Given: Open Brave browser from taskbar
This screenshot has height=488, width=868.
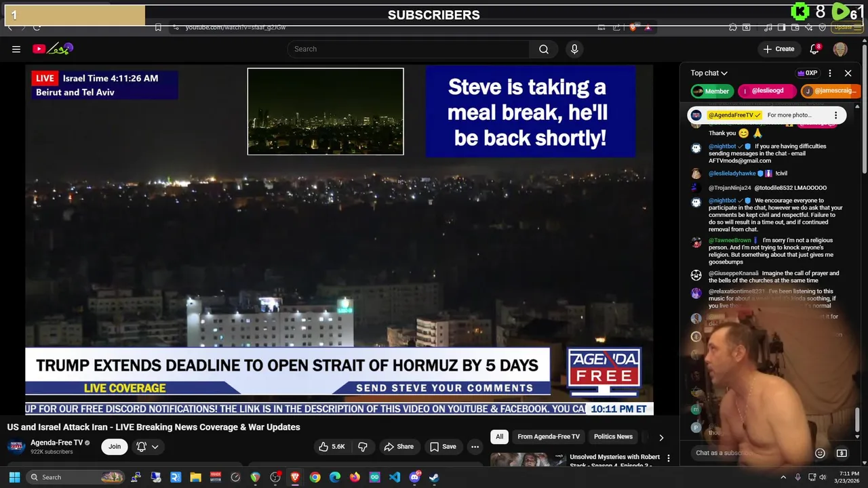Looking at the screenshot, I should (295, 477).
